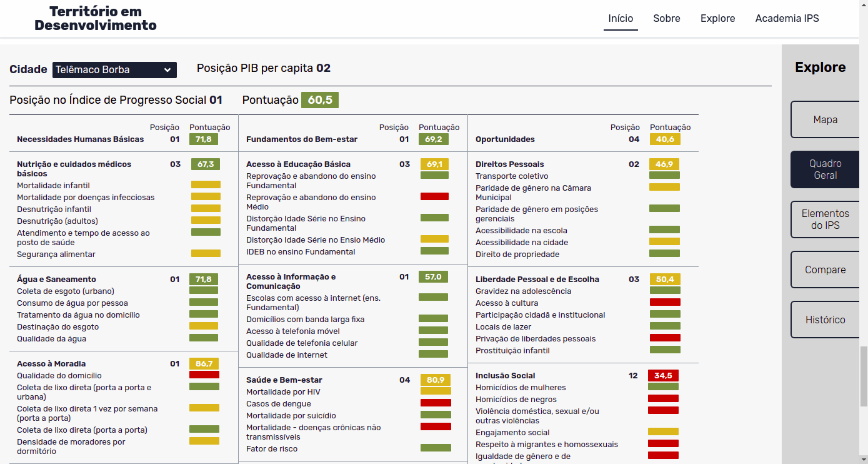This screenshot has height=464, width=868.
Task: Open the Compare view
Action: [825, 270]
